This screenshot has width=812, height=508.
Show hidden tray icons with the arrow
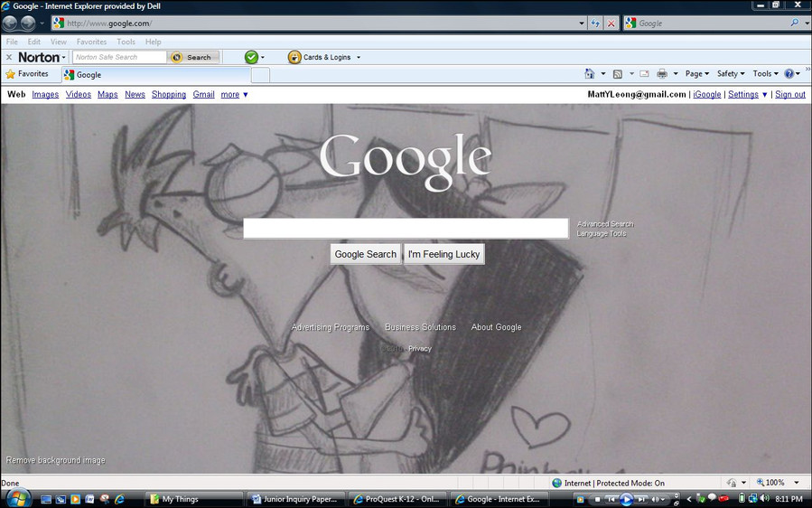(x=689, y=500)
